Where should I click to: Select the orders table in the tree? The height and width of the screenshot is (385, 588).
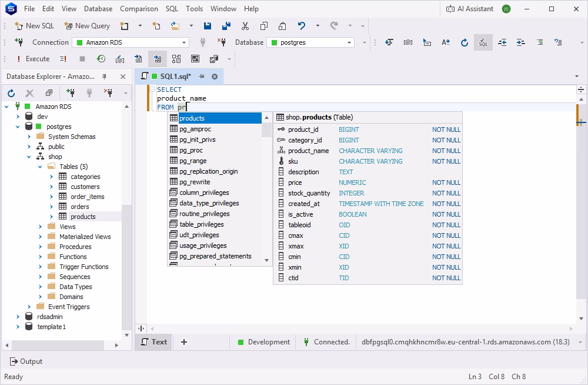pyautogui.click(x=80, y=207)
